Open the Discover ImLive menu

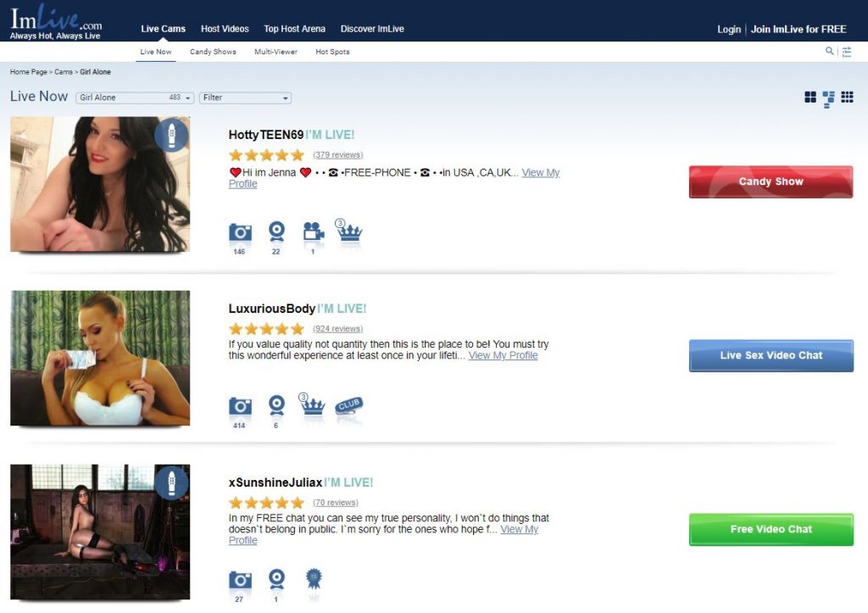372,29
